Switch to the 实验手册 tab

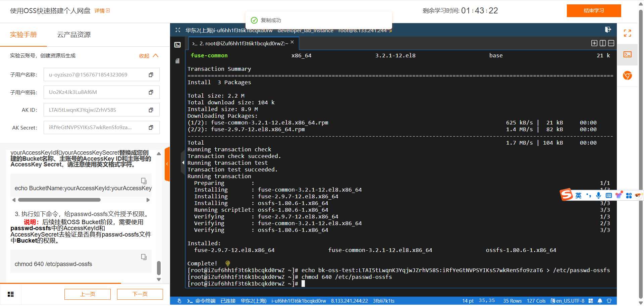click(23, 35)
